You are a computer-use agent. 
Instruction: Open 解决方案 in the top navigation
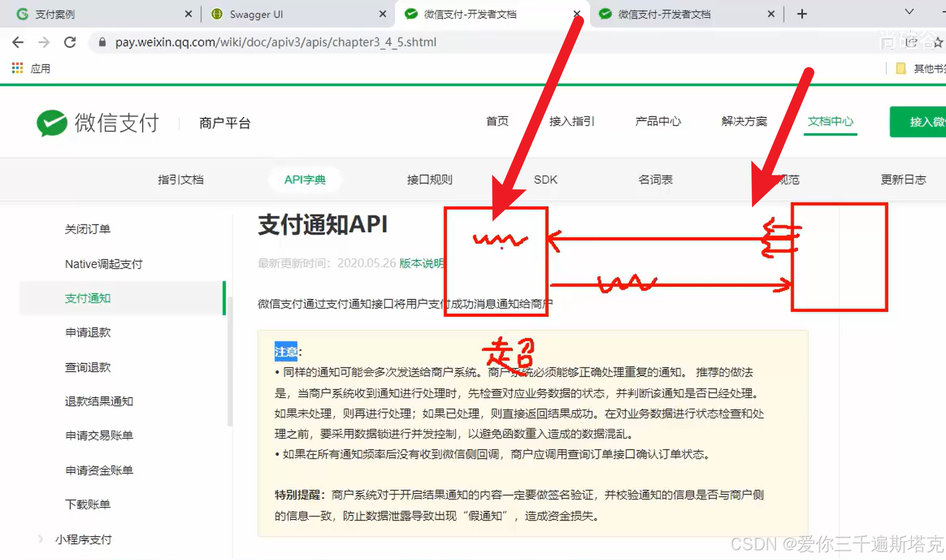[744, 121]
